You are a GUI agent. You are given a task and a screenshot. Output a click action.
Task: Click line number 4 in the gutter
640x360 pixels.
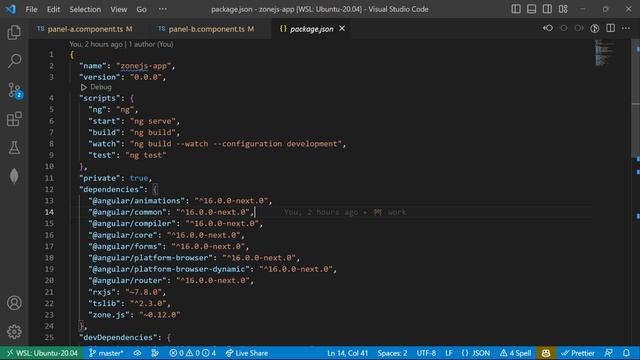(x=51, y=98)
